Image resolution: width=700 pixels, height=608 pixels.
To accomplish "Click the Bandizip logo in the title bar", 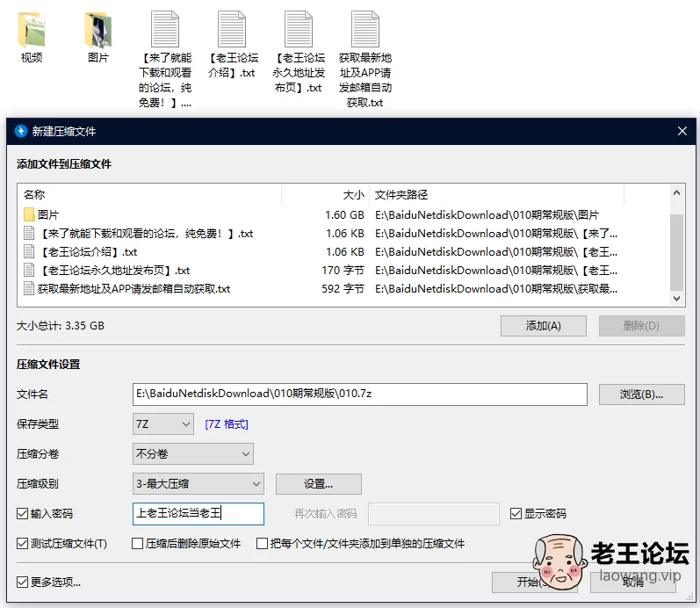I will point(21,131).
